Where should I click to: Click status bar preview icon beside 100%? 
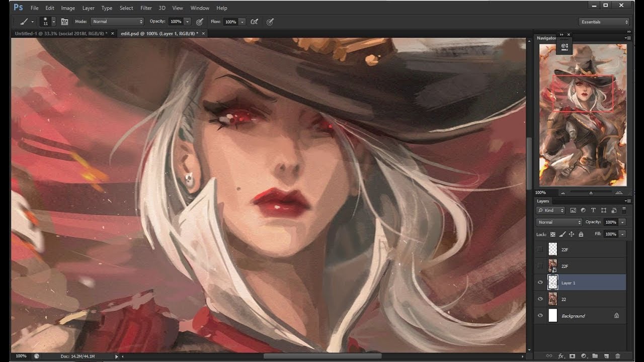point(37,356)
